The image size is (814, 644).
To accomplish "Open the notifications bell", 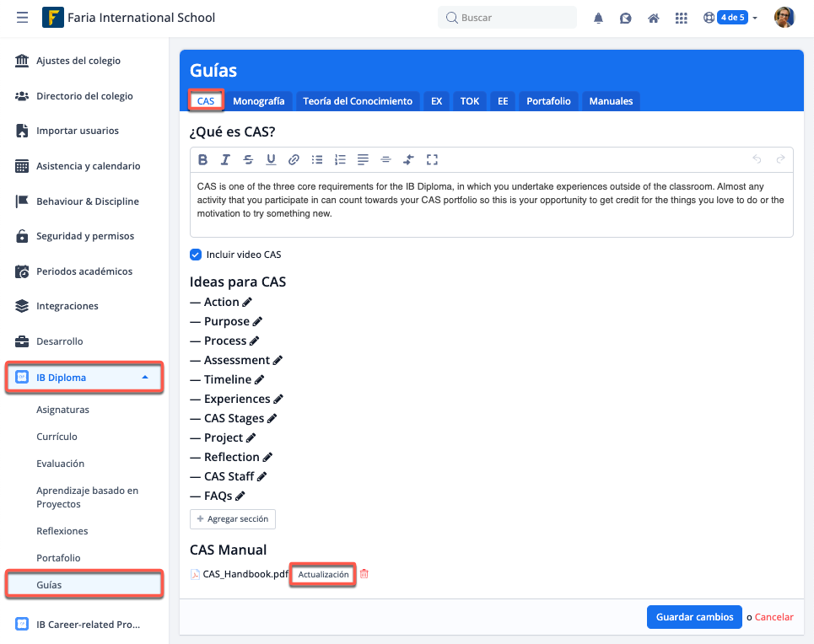I will (599, 18).
